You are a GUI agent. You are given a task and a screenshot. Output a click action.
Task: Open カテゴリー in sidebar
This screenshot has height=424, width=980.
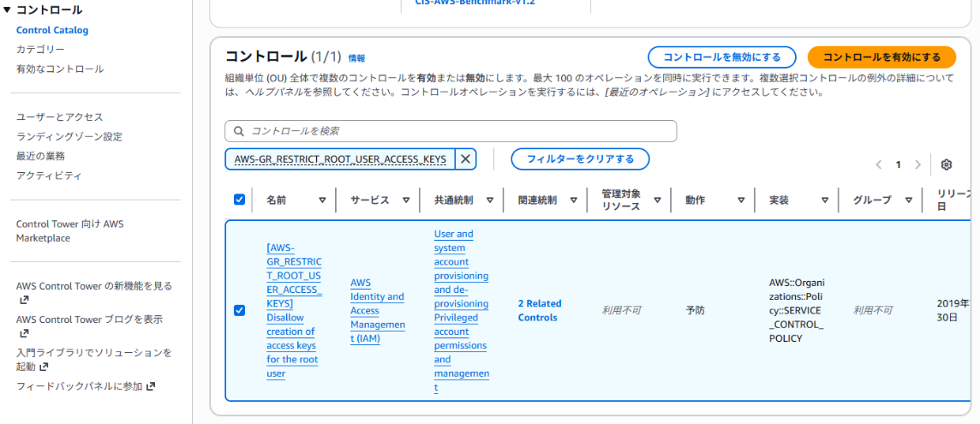click(x=40, y=50)
